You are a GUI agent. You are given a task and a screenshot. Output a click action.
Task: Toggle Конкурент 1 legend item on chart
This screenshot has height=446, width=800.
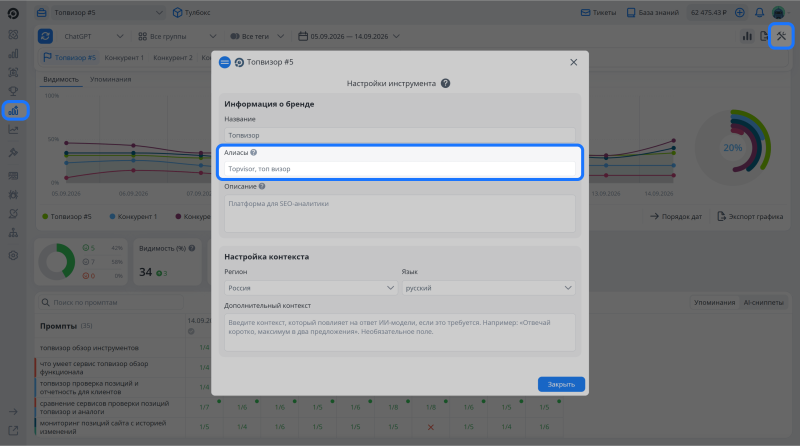(133, 216)
